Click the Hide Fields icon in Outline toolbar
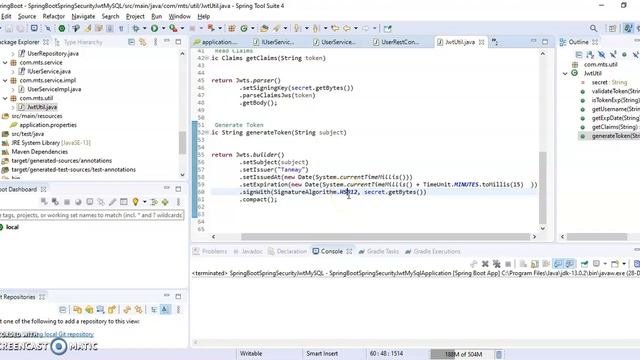This screenshot has height=360, width=640. (x=602, y=54)
